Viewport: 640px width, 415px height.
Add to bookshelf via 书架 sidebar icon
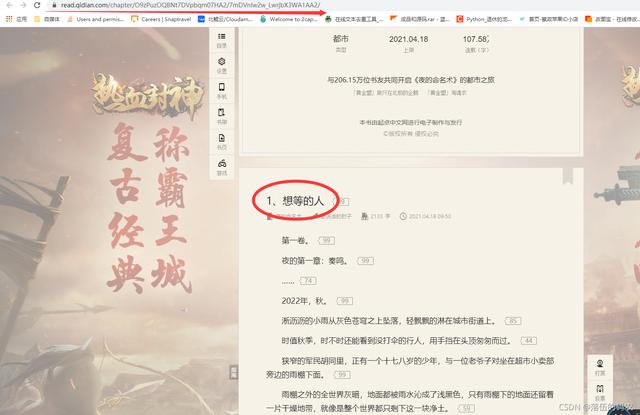[222, 116]
